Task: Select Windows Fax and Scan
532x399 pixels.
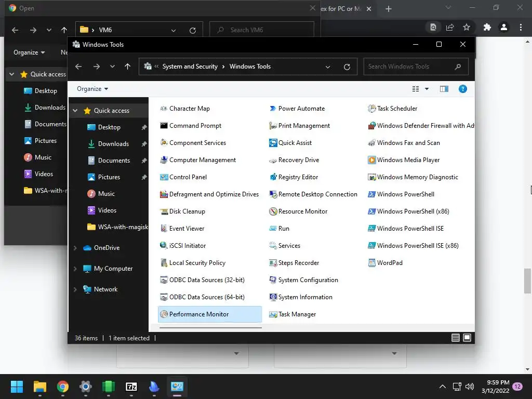Action: click(404, 143)
